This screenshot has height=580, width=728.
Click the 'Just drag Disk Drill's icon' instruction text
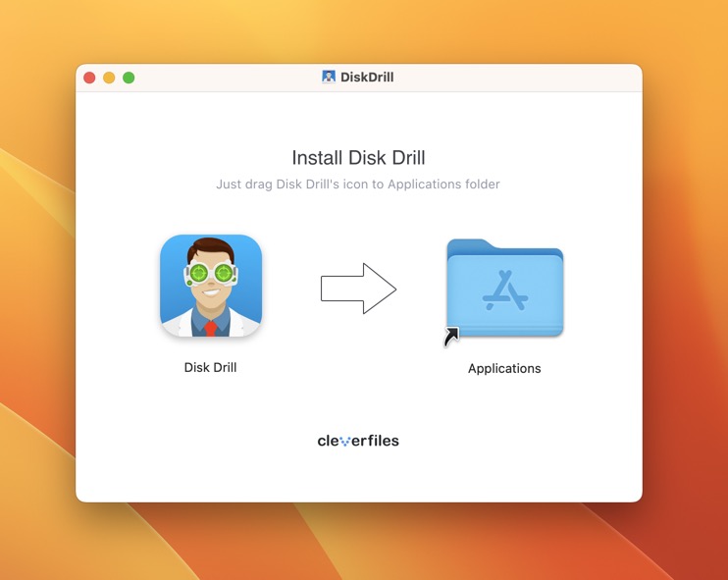(x=358, y=185)
